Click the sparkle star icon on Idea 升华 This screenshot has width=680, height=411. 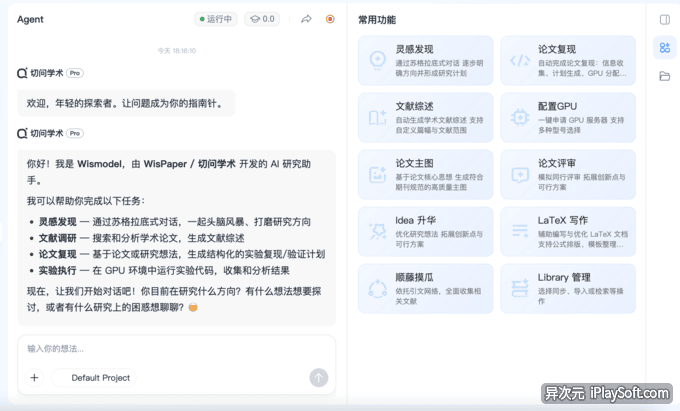[x=377, y=232]
